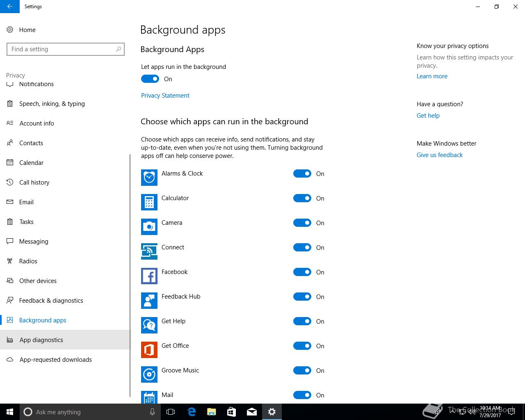Open the Contacts privacy section
Viewport: 525px width, 420px height.
[65, 143]
